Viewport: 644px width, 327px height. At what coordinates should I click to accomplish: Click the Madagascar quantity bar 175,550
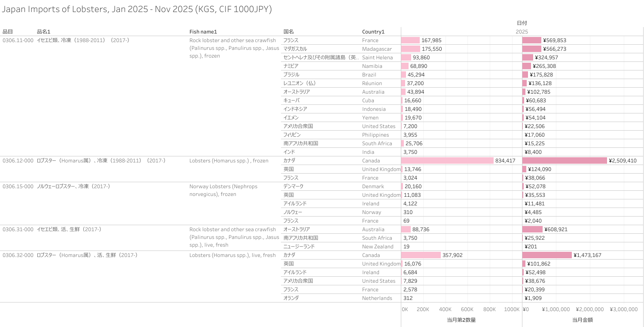(x=411, y=49)
